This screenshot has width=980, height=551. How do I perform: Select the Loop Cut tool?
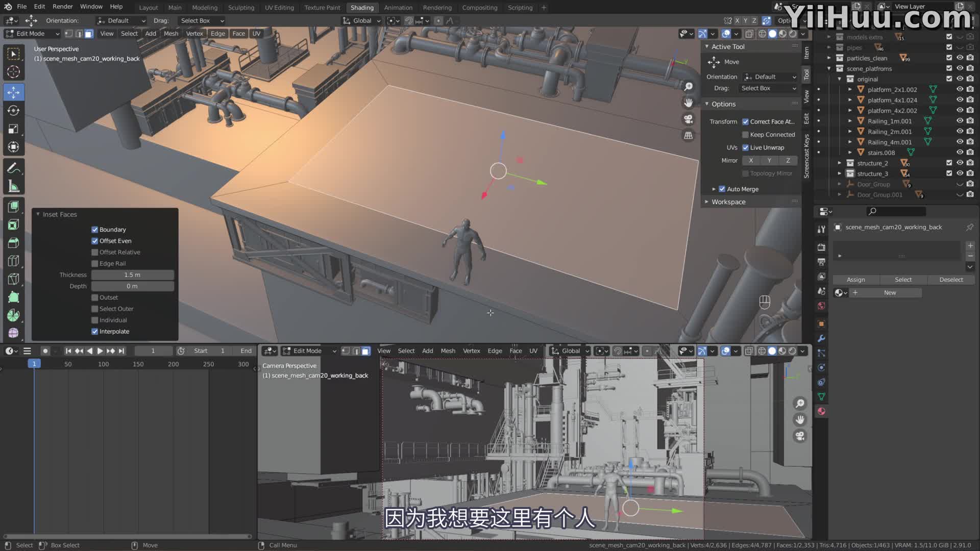pos(14,261)
